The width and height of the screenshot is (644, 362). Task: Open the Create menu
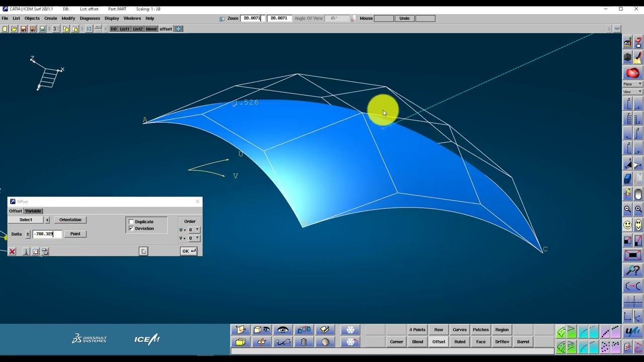click(50, 18)
